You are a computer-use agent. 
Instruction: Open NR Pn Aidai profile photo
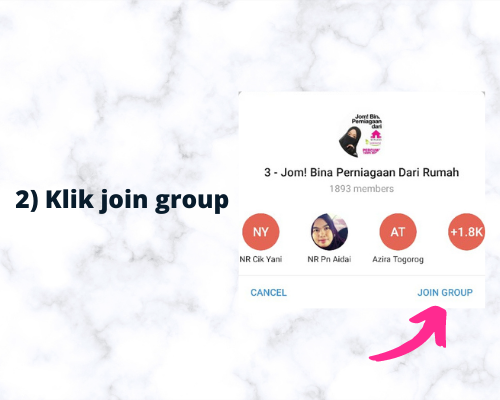(x=329, y=232)
